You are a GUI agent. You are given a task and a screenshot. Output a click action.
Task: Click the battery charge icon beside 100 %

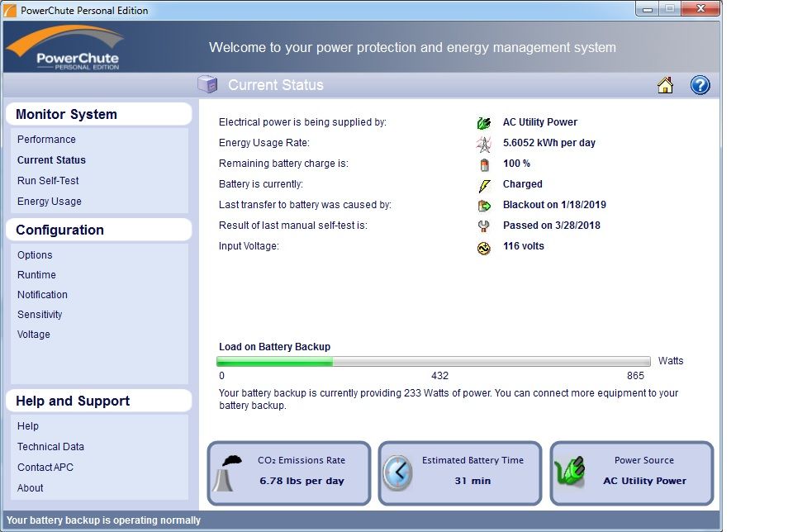(484, 165)
